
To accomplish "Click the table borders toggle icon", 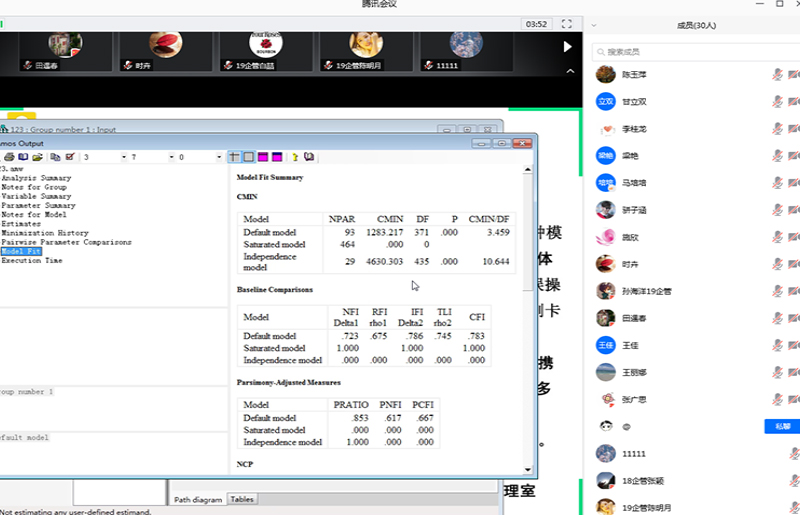I will coord(234,157).
